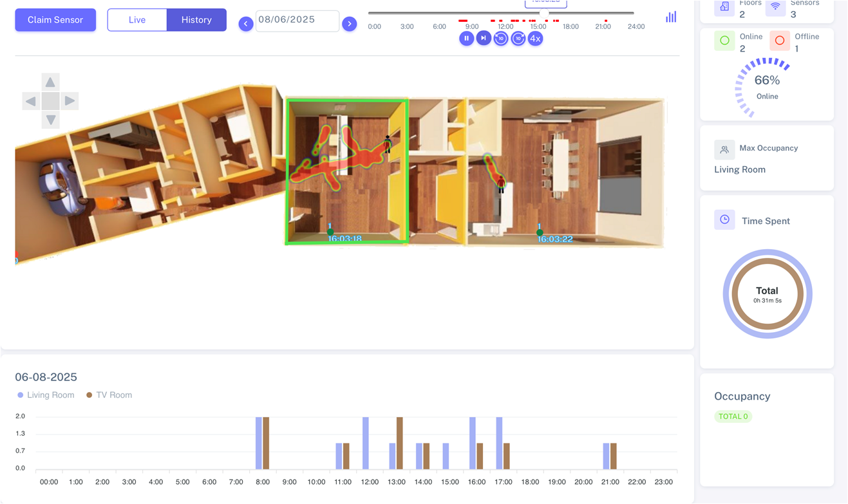This screenshot has width=848, height=504.
Task: Toggle Living Room series in chart legend
Action: 46,395
